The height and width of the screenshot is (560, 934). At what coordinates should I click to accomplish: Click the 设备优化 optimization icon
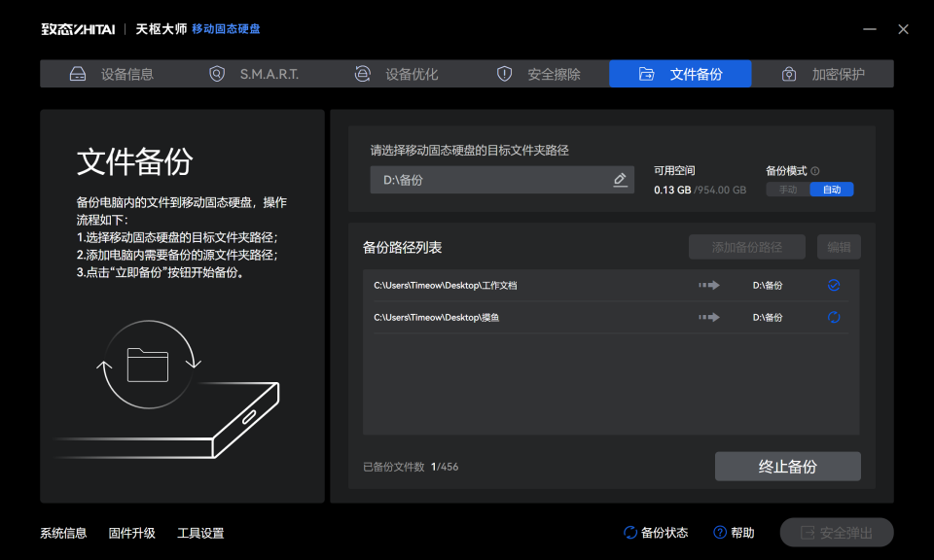362,73
